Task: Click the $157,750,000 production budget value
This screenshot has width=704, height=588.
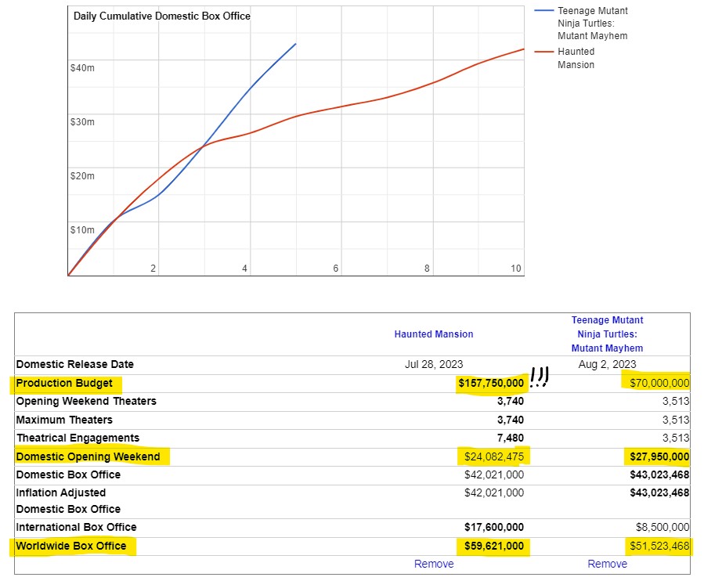Action: [x=491, y=384]
